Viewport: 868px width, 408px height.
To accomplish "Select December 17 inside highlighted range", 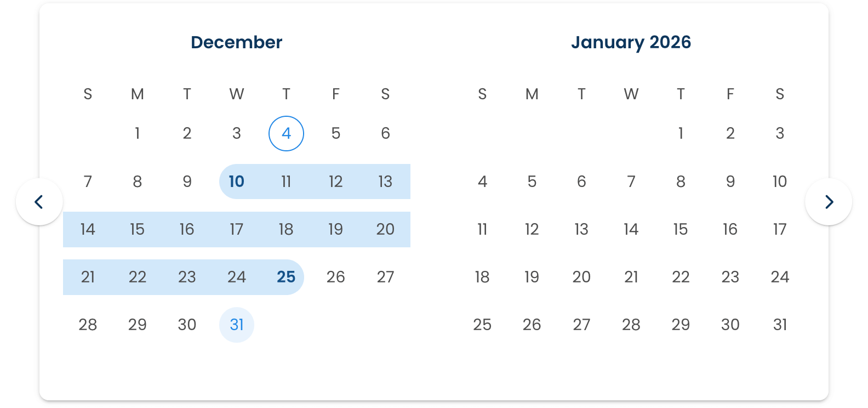I will point(237,229).
